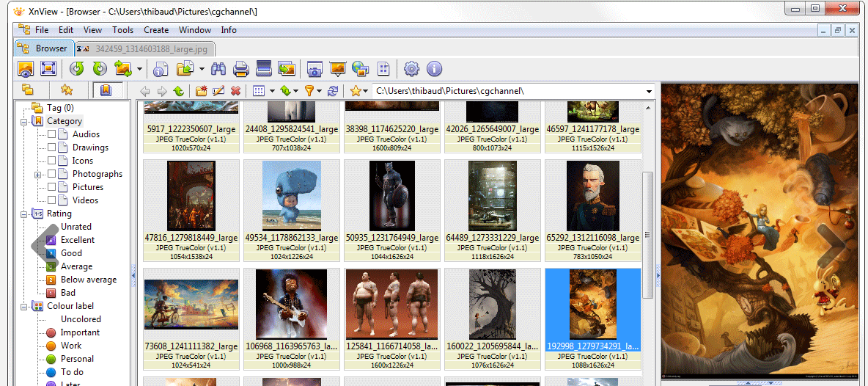The height and width of the screenshot is (386, 868).
Task: Delete selected file with red X
Action: [x=235, y=92]
